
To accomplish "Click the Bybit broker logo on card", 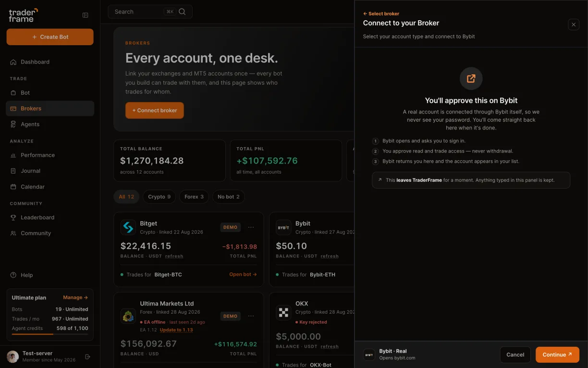I will 283,228.
